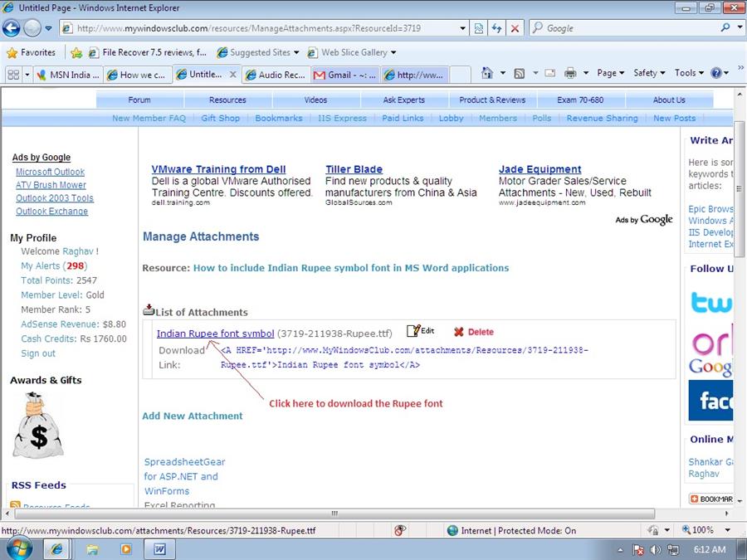The image size is (747, 560).
Task: Click the Print icon
Action: [570, 73]
